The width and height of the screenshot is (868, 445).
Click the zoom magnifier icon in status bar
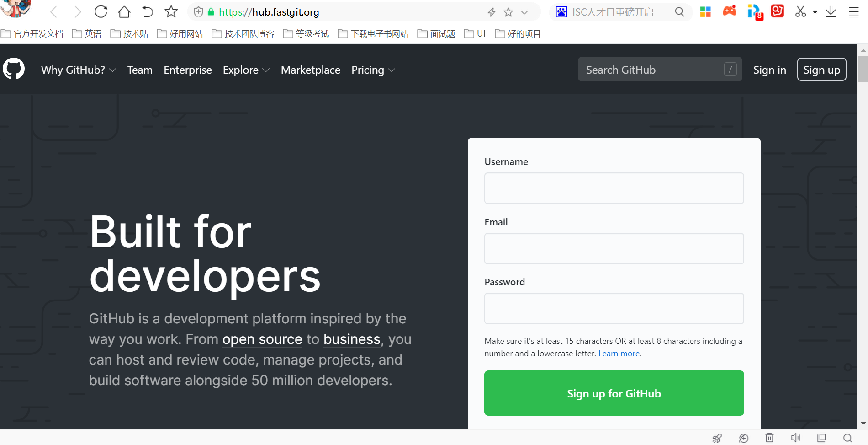click(x=848, y=438)
